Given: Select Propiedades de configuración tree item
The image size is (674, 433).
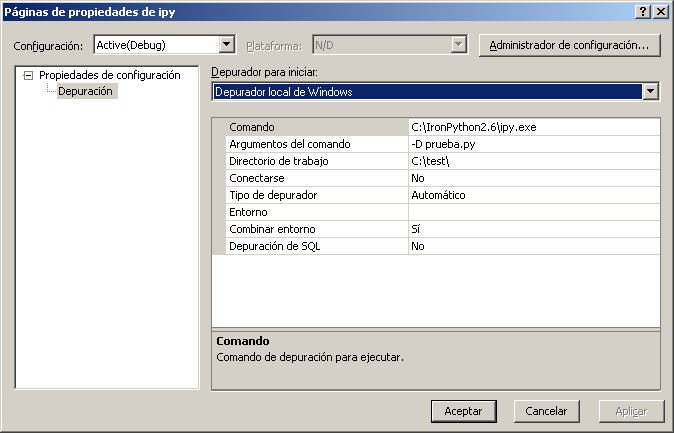Looking at the screenshot, I should (x=109, y=75).
